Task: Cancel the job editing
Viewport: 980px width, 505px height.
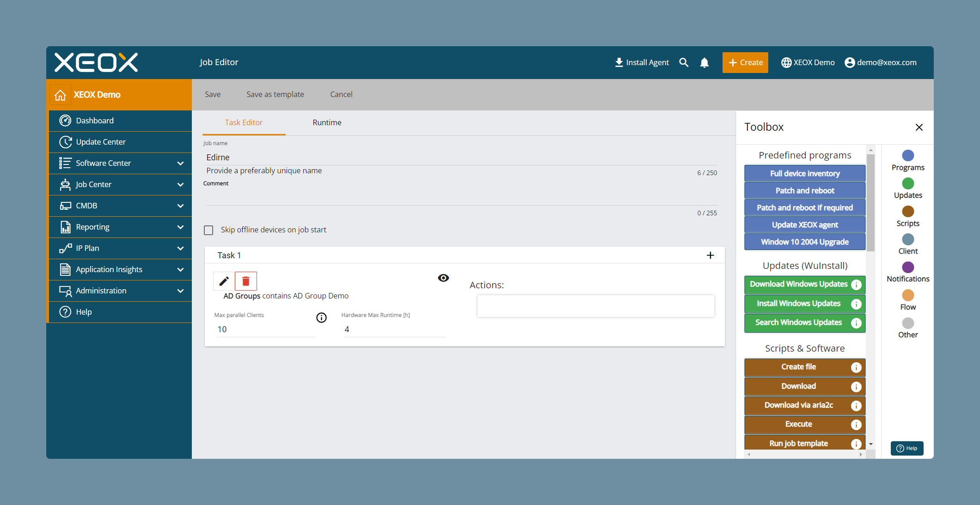Action: (x=341, y=94)
